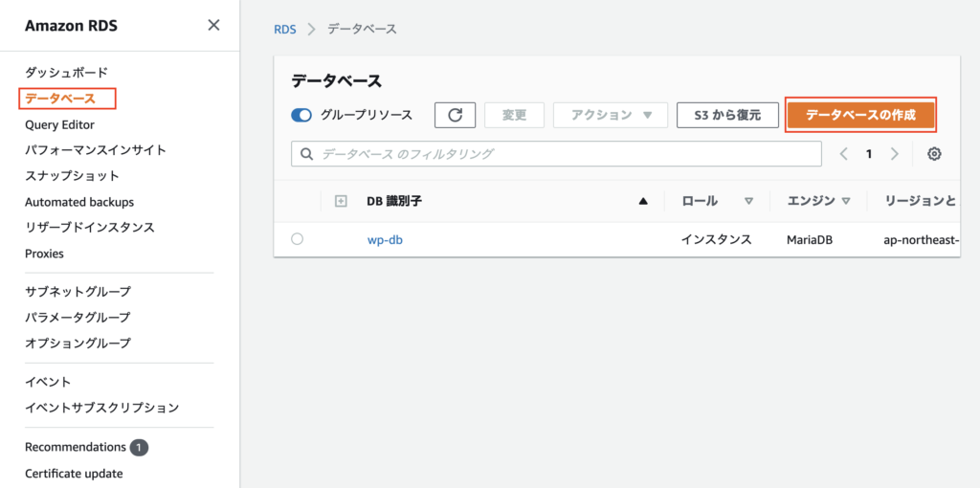The image size is (980, 488).
Task: Close the Amazon RDS sidebar panel
Action: pos(213,26)
